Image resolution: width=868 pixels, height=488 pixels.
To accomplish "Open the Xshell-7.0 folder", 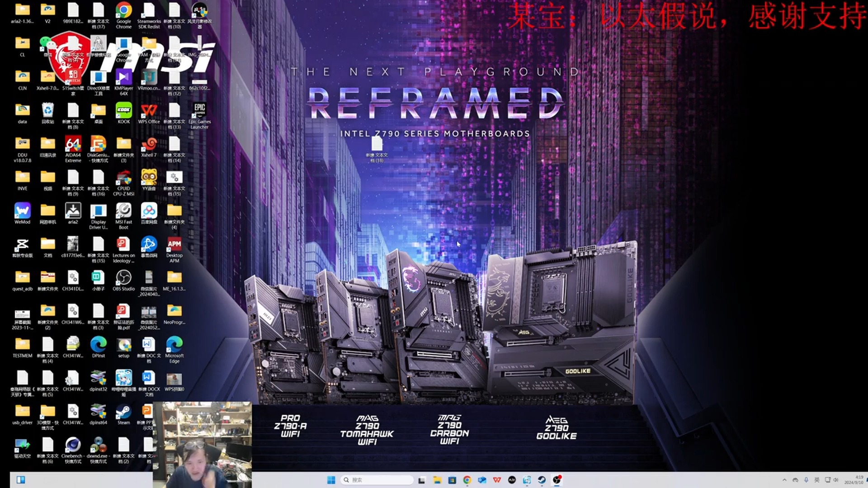I will pos(47,80).
